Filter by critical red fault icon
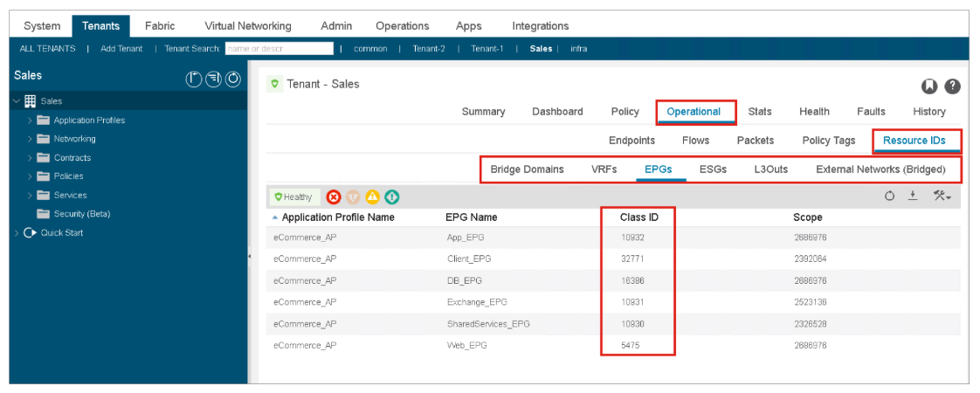The height and width of the screenshot is (393, 980). click(x=333, y=197)
